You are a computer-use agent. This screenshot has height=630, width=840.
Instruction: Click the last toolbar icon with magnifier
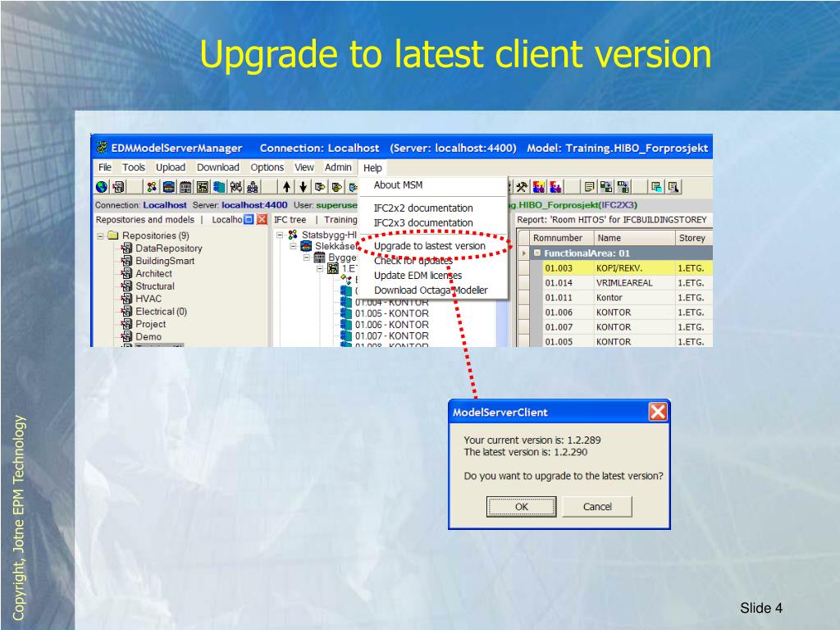[x=673, y=186]
